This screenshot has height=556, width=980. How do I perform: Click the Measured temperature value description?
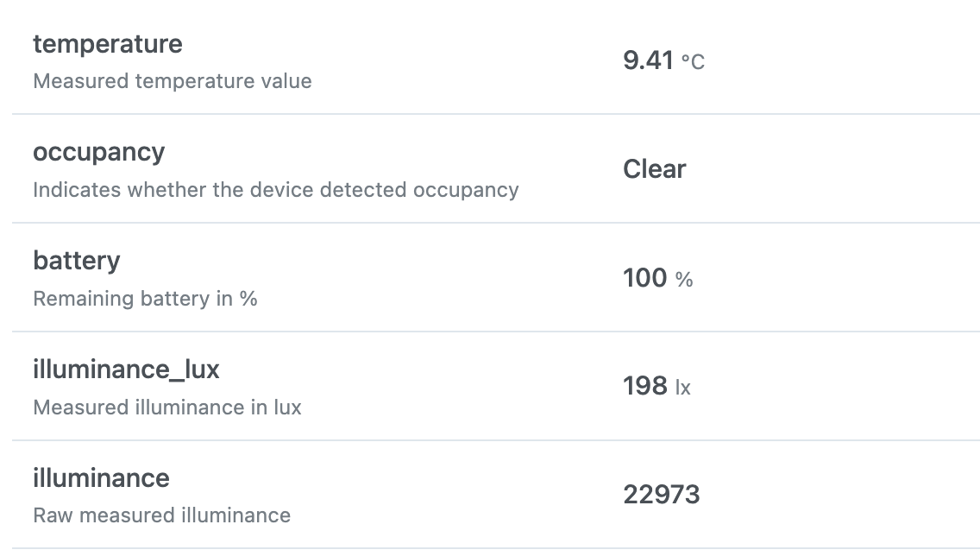[x=173, y=81]
